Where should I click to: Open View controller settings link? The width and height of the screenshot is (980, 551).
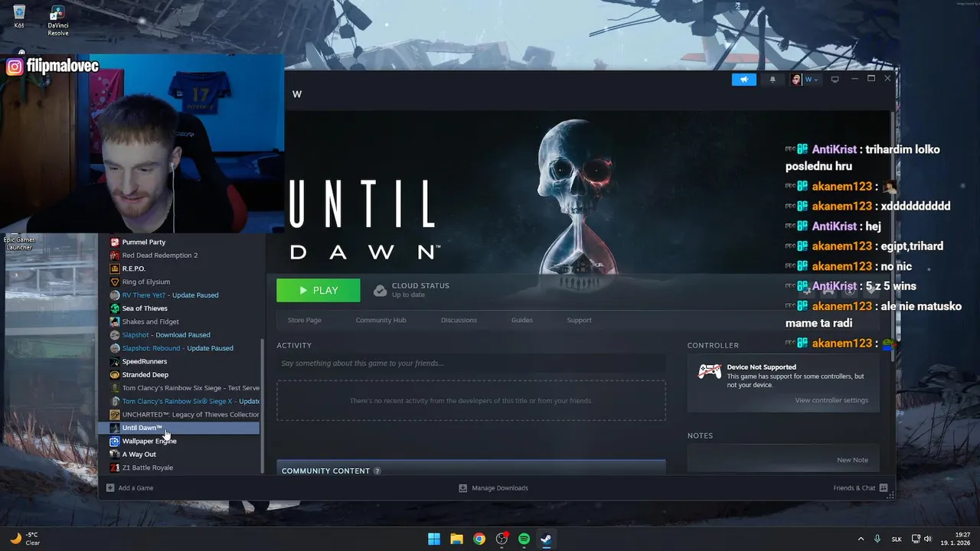[831, 400]
